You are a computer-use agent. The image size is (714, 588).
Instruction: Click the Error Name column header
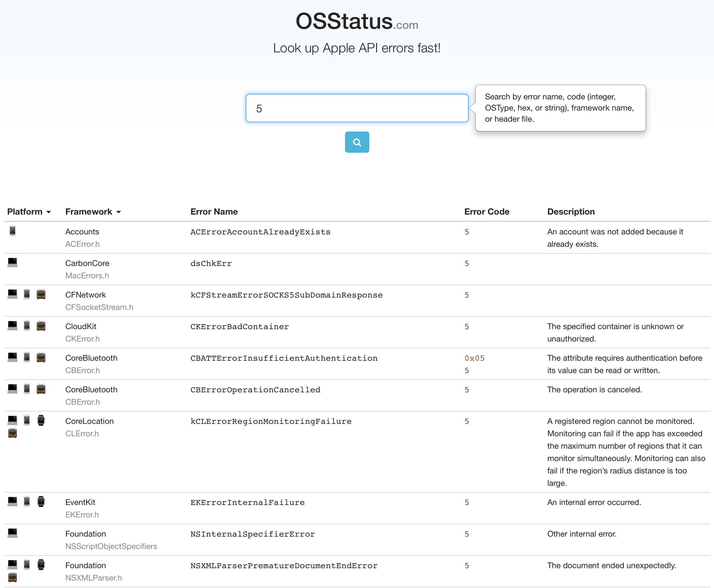click(x=214, y=212)
